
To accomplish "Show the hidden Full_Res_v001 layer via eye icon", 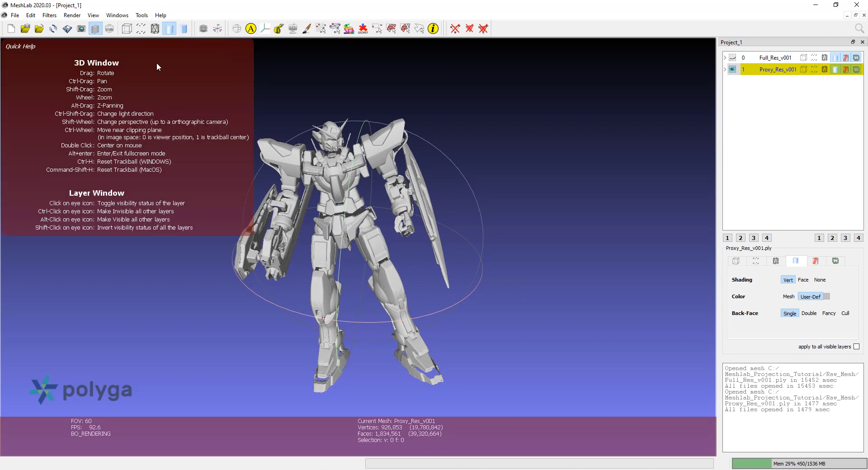I will click(x=732, y=58).
